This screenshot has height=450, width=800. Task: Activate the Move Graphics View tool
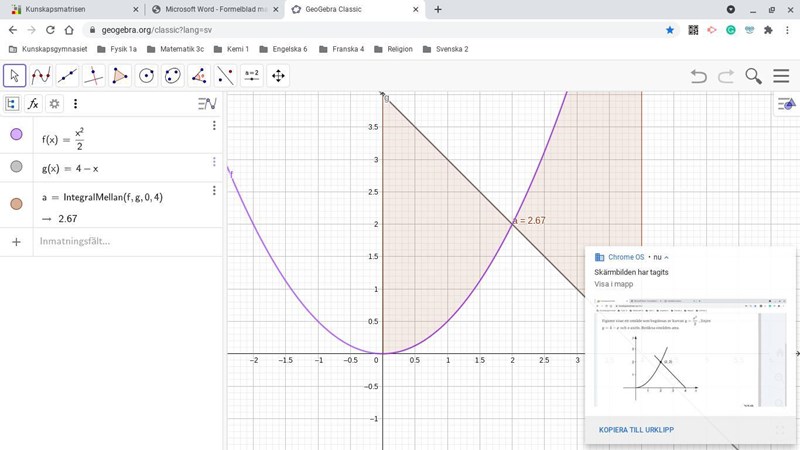click(278, 76)
